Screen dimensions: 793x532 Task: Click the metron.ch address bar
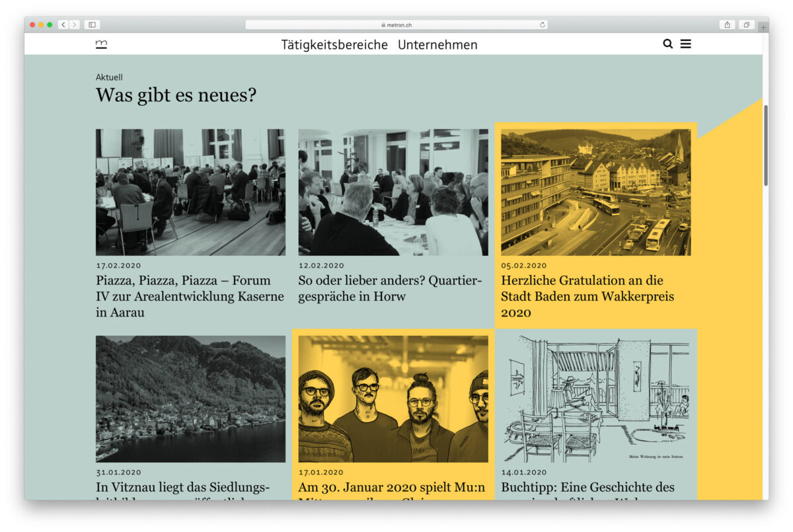pos(397,25)
